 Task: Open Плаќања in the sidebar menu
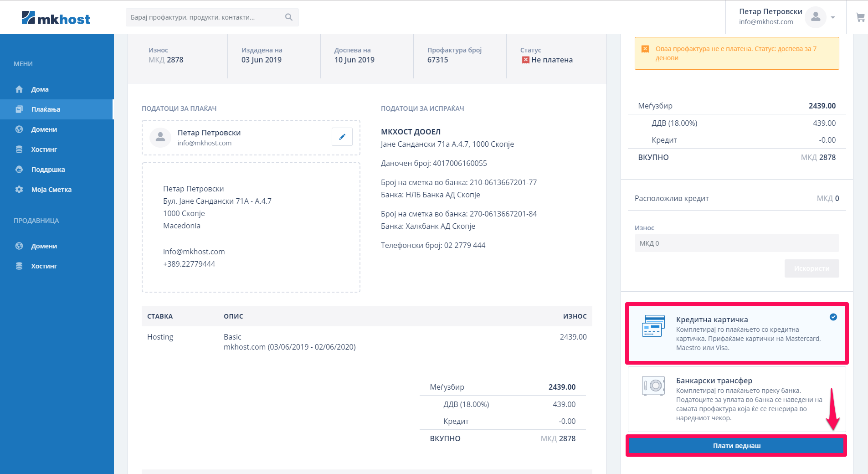[x=46, y=109]
